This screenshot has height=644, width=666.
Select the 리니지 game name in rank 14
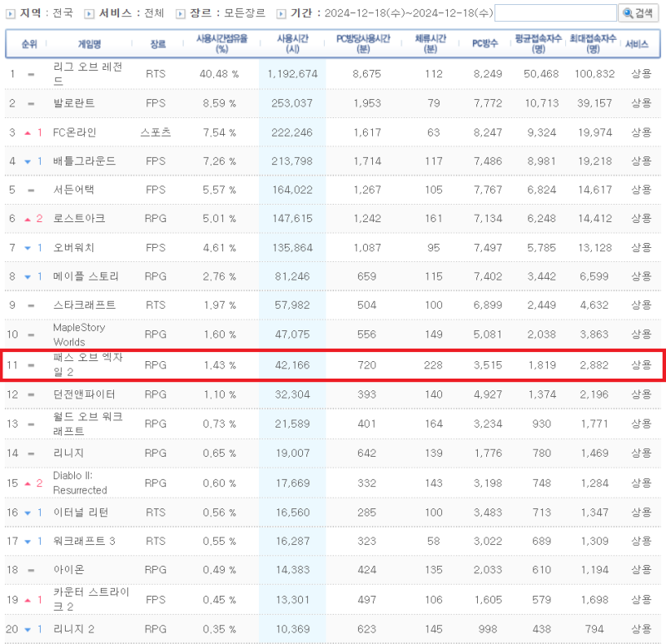[x=68, y=453]
